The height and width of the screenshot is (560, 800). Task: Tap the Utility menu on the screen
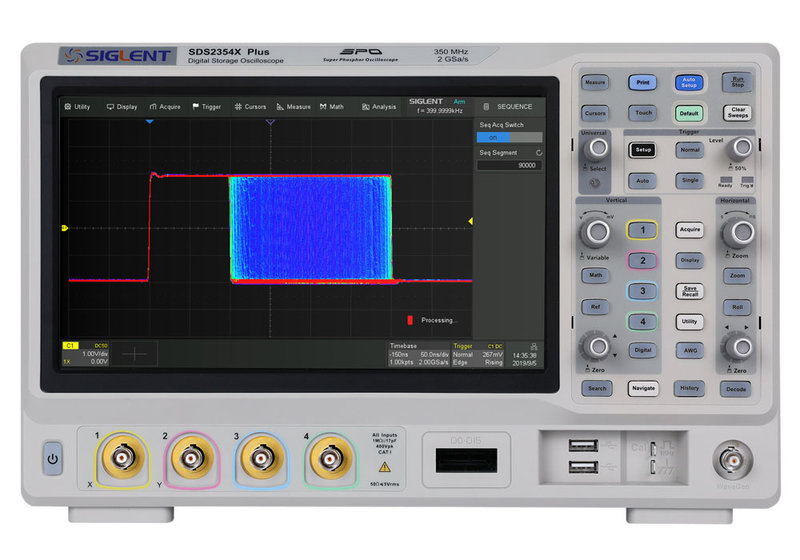tap(78, 107)
